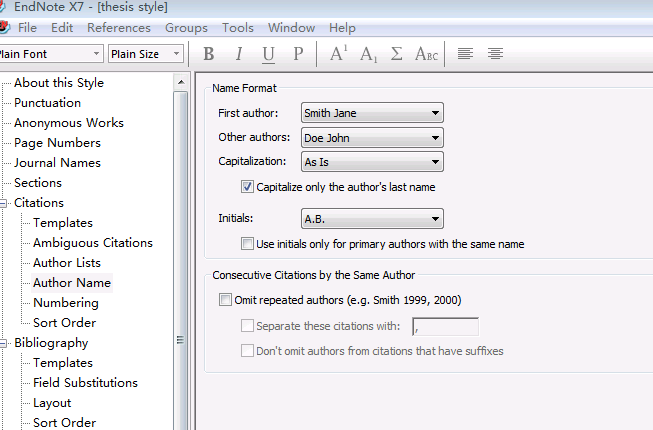Viewport: 653px width, 430px height.
Task: Click the EndNote icon beside File menu
Action: click(4, 27)
